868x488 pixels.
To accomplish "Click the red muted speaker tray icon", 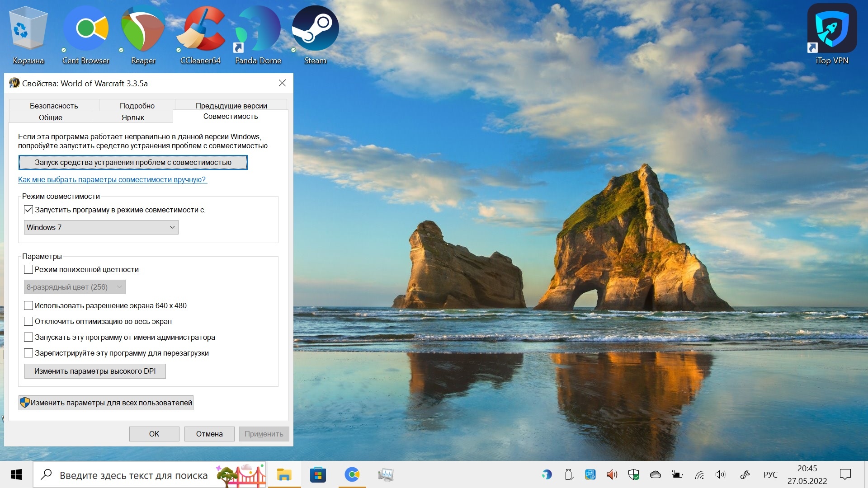I will click(612, 474).
